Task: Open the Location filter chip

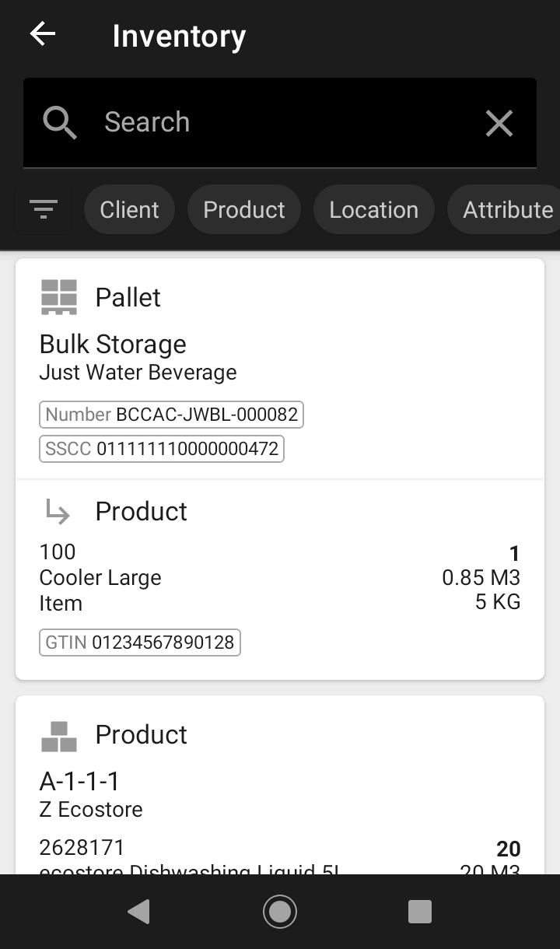Action: [x=373, y=209]
